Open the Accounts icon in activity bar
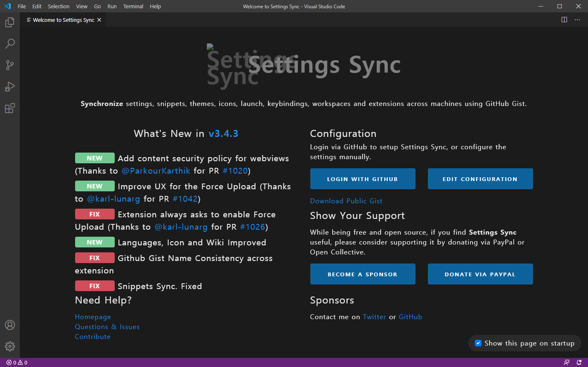The height and width of the screenshot is (367, 588). (x=10, y=325)
